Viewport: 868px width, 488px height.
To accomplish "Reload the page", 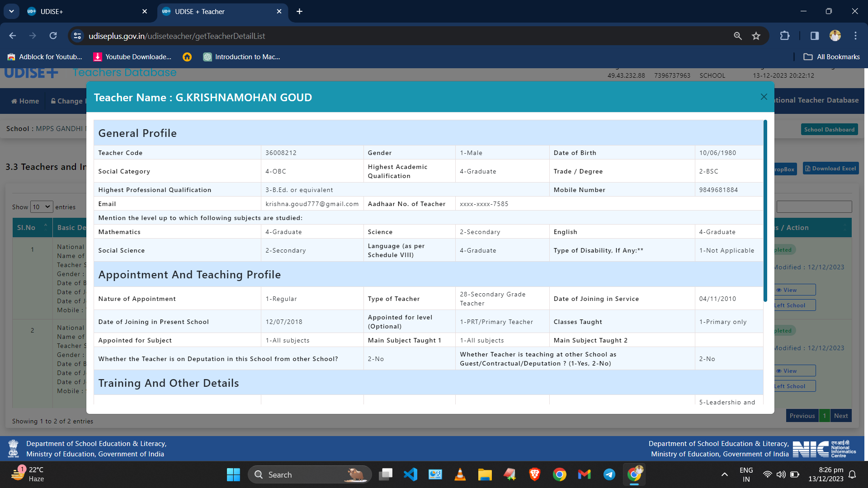I will tap(53, 36).
